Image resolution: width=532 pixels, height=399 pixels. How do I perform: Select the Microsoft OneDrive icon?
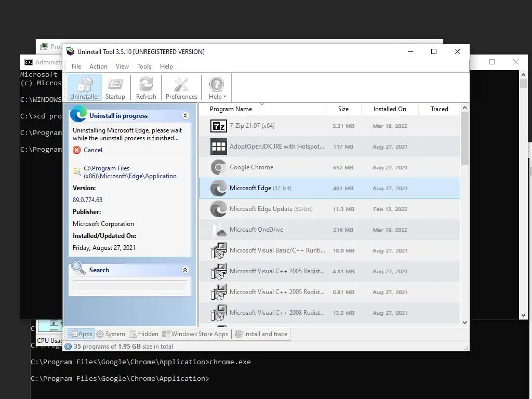click(219, 230)
